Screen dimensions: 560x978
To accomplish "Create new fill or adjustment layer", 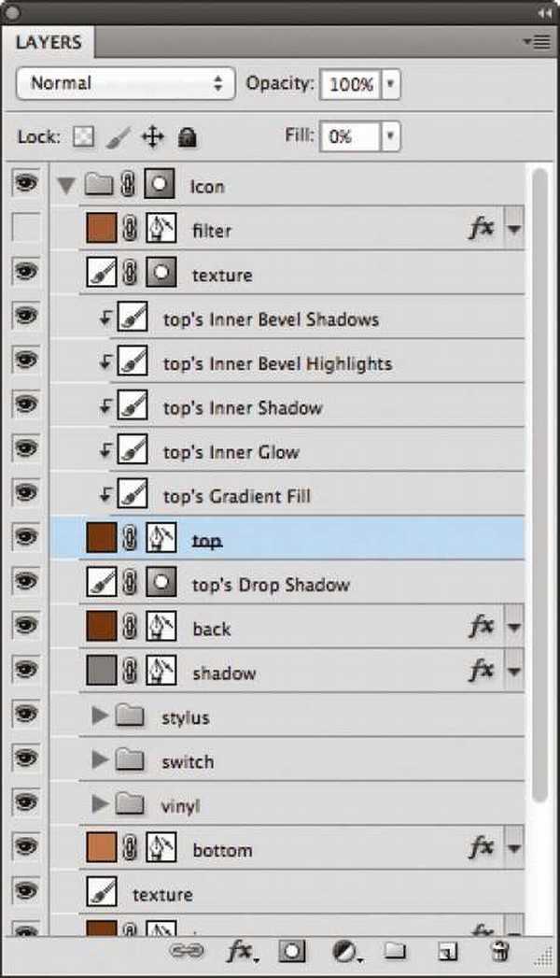I will [346, 951].
